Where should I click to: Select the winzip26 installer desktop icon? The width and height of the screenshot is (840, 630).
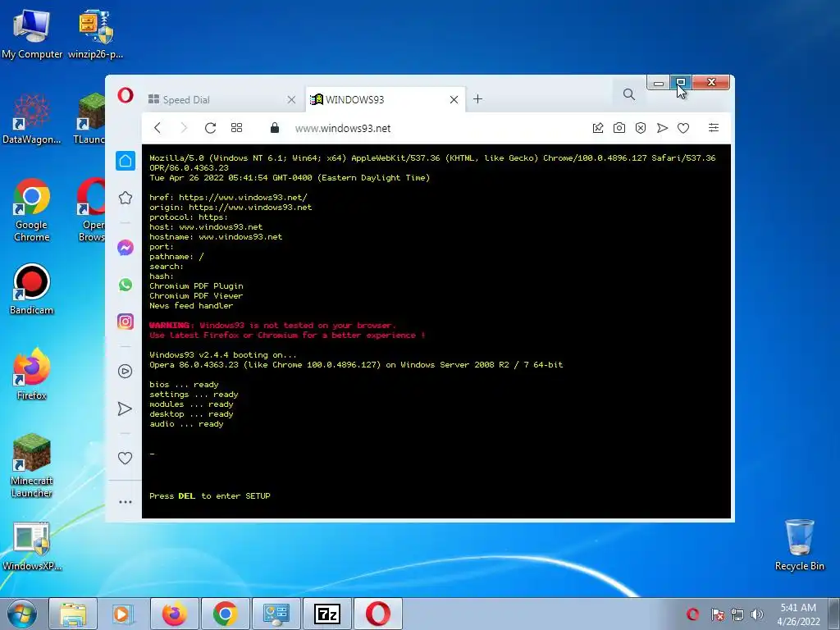[96, 34]
